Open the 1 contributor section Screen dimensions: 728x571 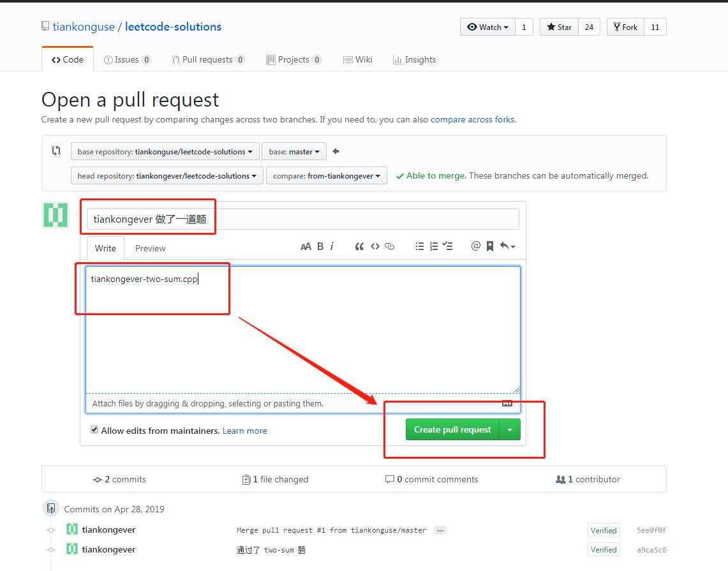(588, 479)
